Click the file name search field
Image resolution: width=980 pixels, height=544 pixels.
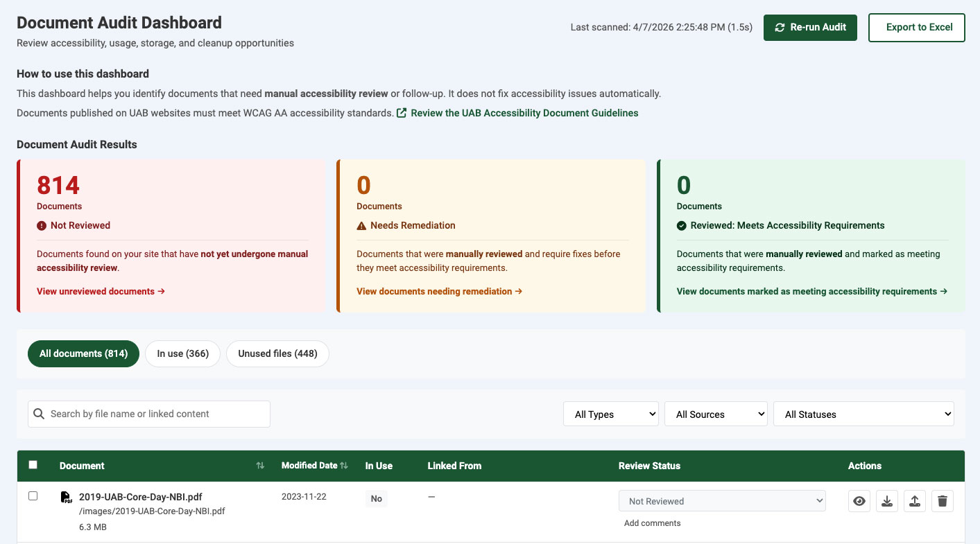[x=156, y=414]
